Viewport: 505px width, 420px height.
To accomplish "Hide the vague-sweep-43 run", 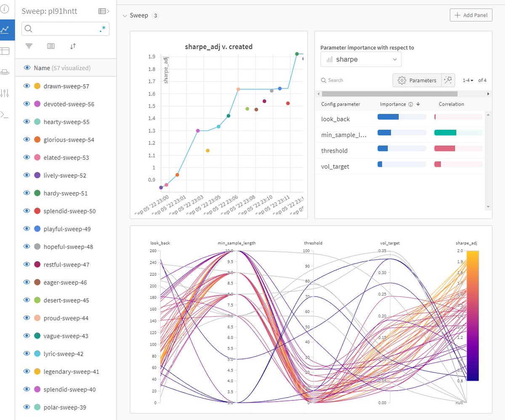I will 27,336.
